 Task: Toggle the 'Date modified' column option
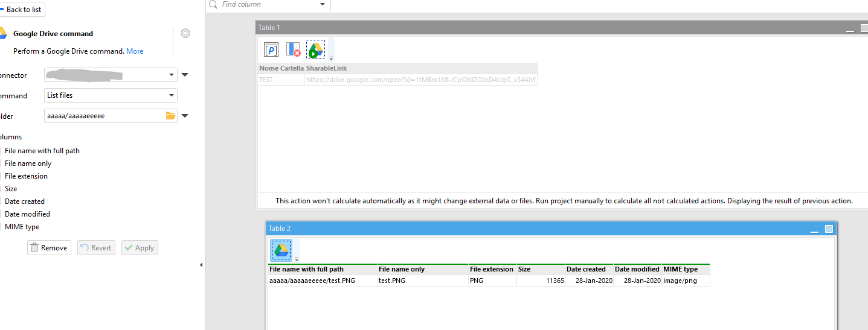27,214
